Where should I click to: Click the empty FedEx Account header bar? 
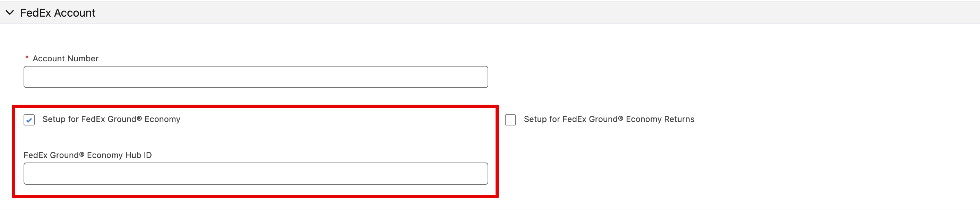click(533, 12)
